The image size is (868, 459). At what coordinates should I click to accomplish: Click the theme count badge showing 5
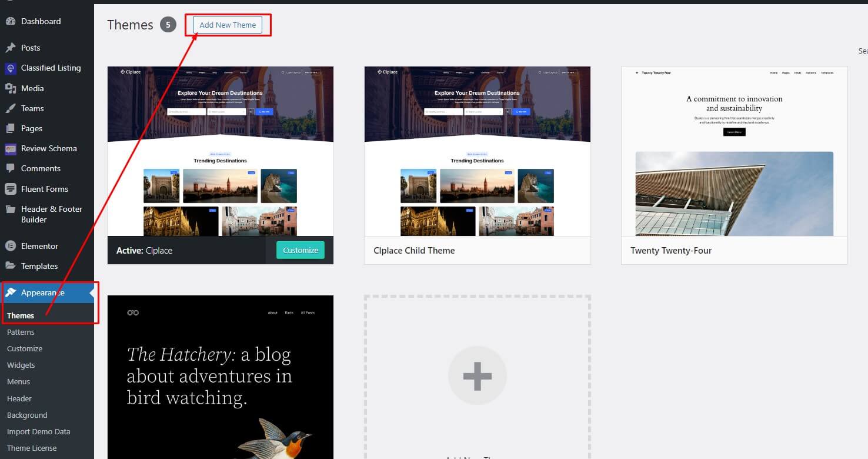pos(168,25)
